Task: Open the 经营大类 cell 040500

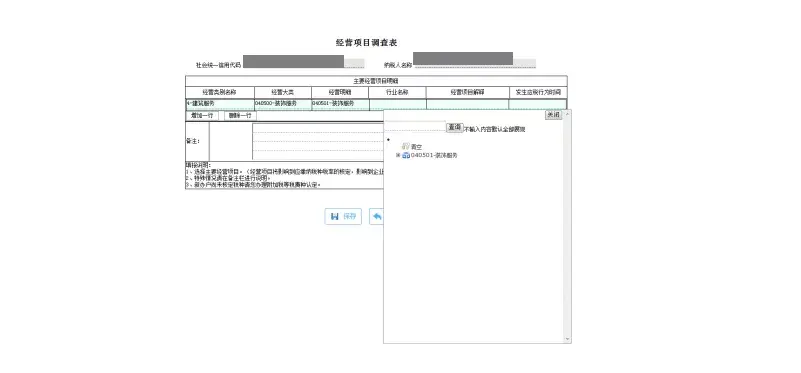Action: click(x=283, y=104)
